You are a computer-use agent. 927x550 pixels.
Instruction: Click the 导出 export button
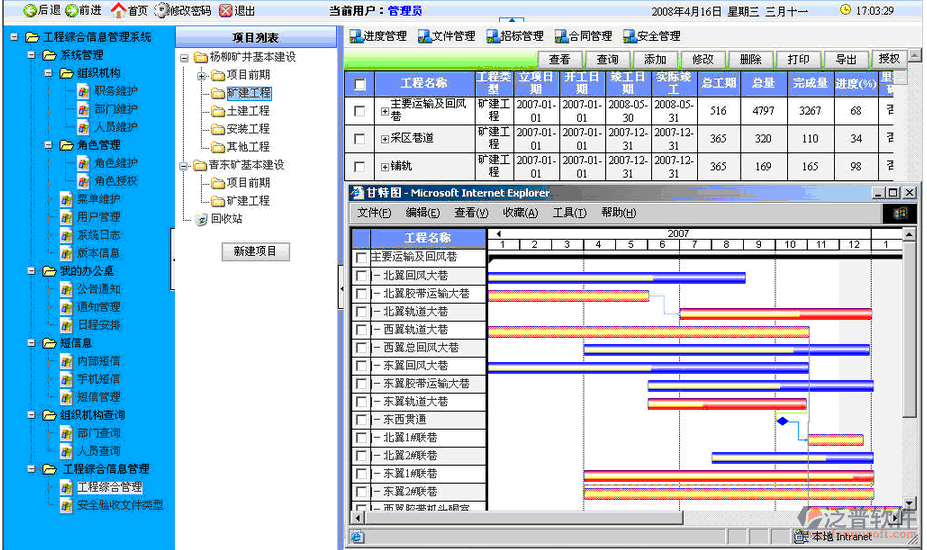pyautogui.click(x=846, y=60)
